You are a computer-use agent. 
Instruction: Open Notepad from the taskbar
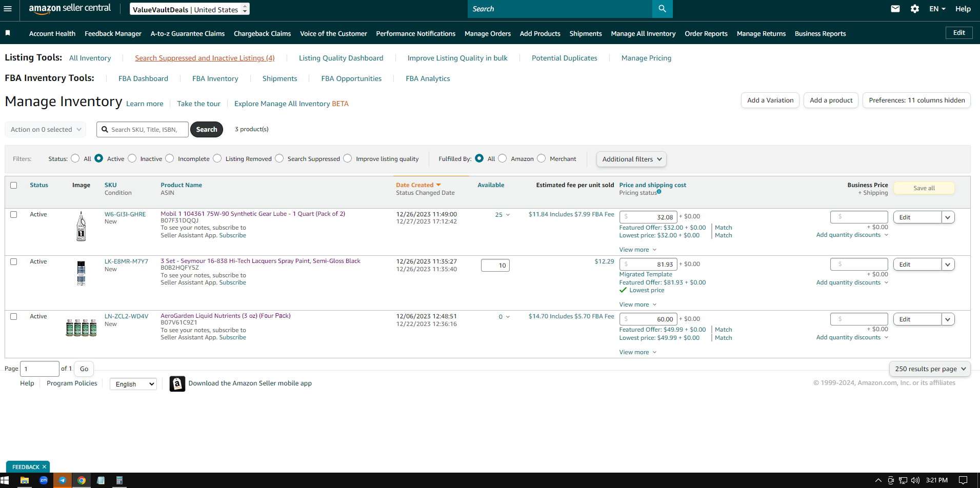[101, 480]
